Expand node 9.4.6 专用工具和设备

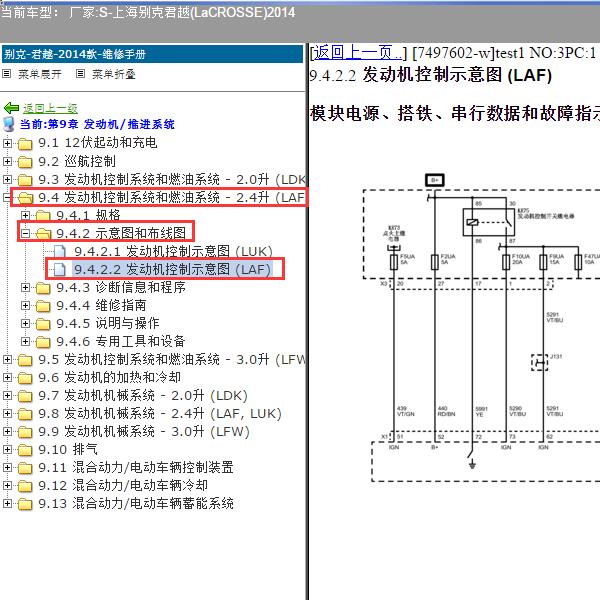tap(25, 341)
